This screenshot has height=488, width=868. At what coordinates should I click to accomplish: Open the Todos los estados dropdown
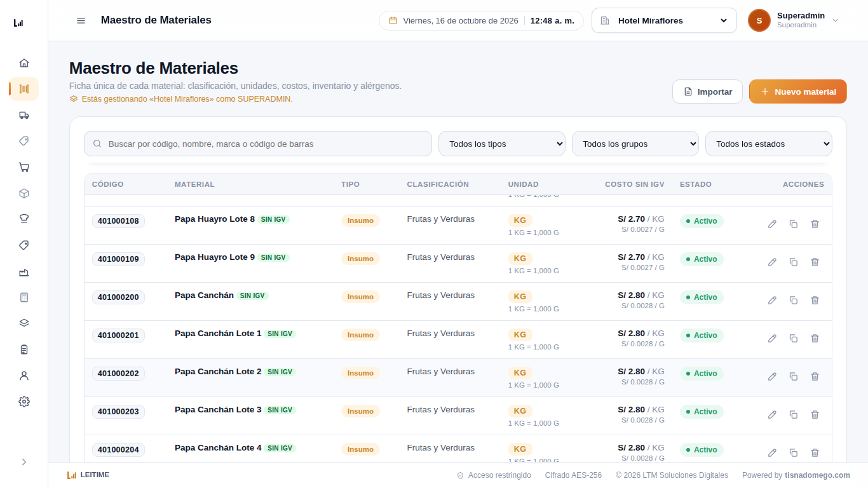pos(769,144)
